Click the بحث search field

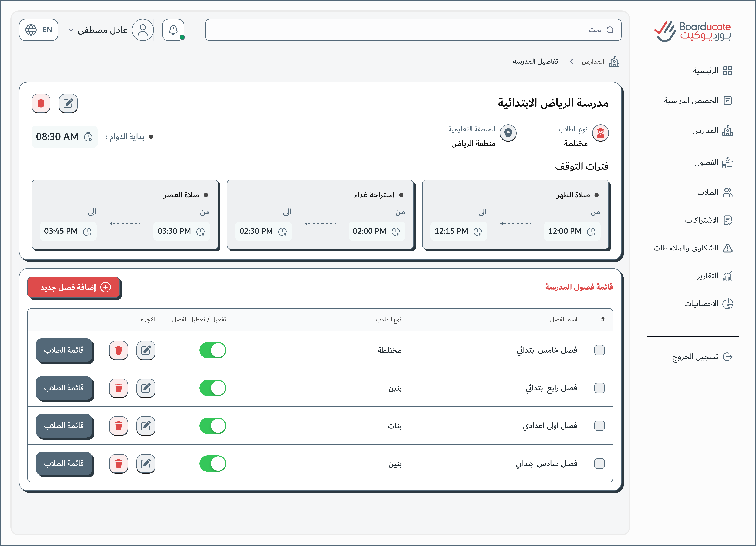click(x=413, y=30)
